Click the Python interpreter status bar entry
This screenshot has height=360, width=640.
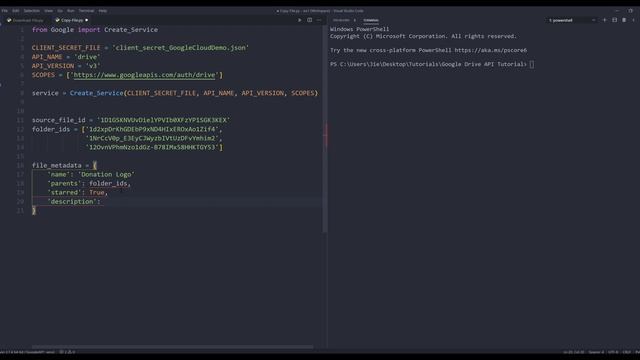click(28, 352)
